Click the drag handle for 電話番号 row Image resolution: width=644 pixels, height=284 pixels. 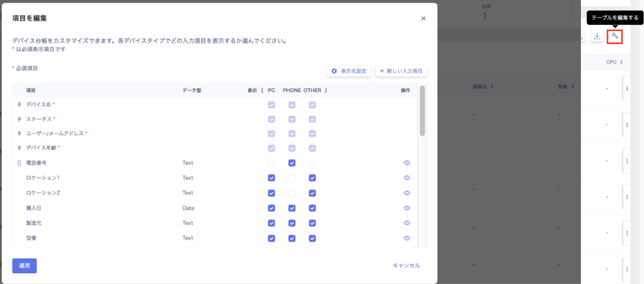coord(19,163)
